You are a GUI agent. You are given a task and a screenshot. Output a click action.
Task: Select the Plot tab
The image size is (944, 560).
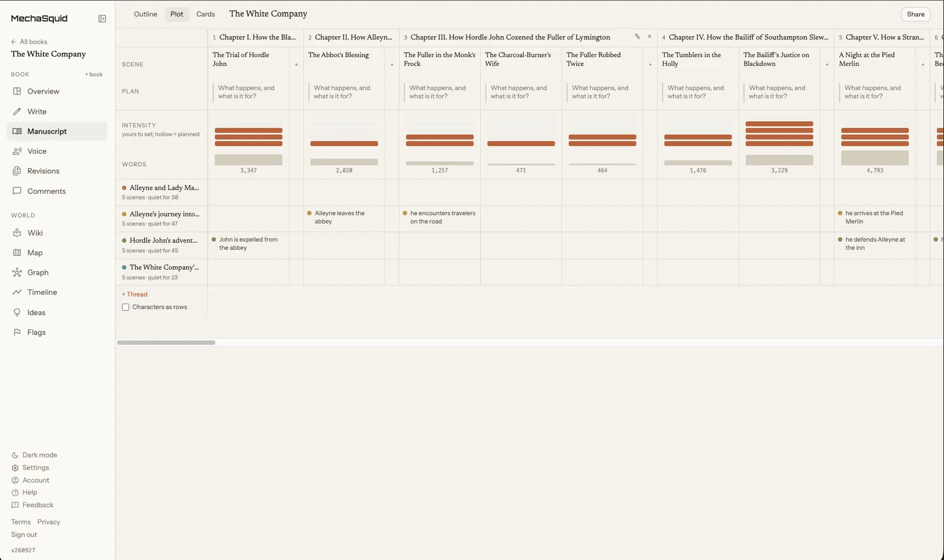[176, 14]
